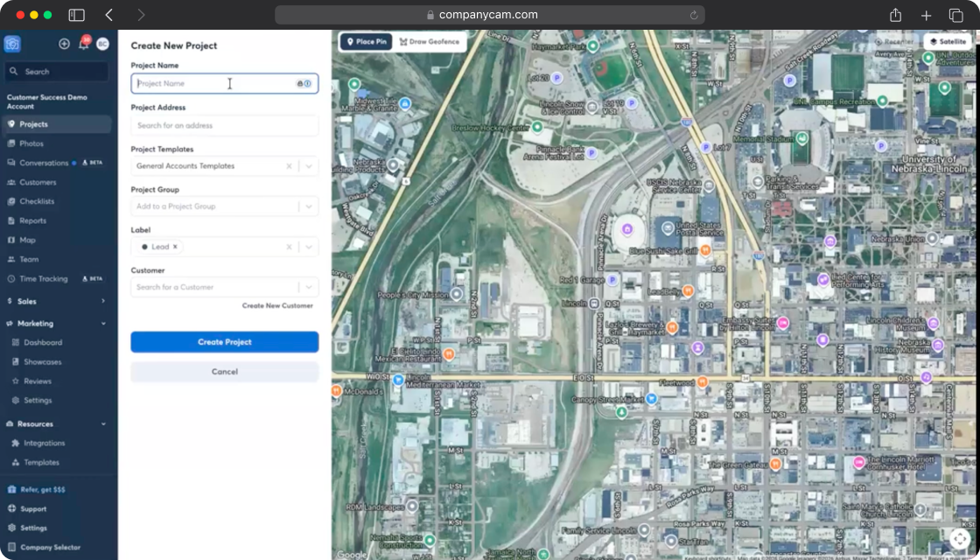
Task: Show Safari sidebar toggle icon
Action: coord(76,15)
